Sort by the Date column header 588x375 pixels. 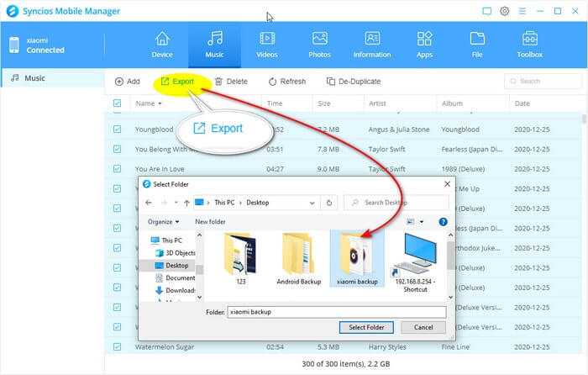pyautogui.click(x=522, y=103)
